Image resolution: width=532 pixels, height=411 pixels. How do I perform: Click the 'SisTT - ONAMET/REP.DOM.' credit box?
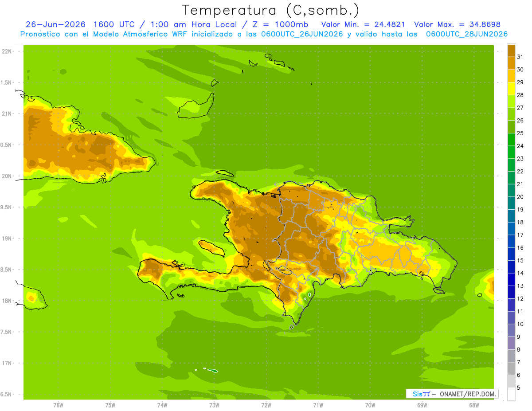tap(452, 394)
